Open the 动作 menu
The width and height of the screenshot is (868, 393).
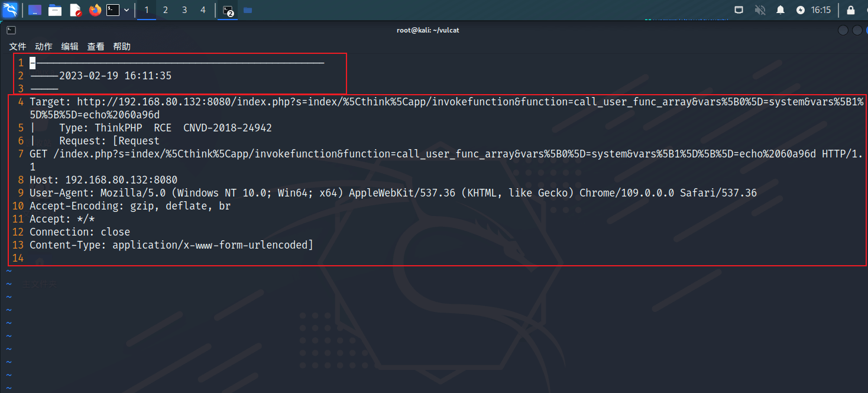click(44, 46)
